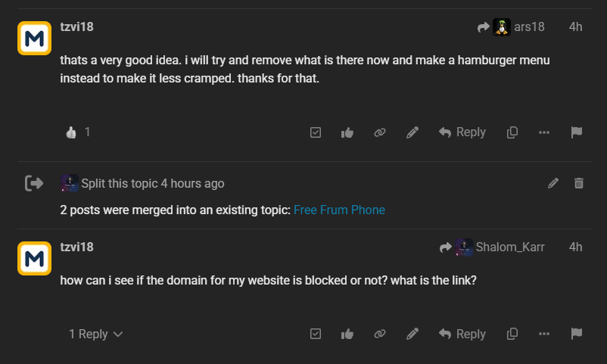Reply to the domain blocked question

[462, 334]
